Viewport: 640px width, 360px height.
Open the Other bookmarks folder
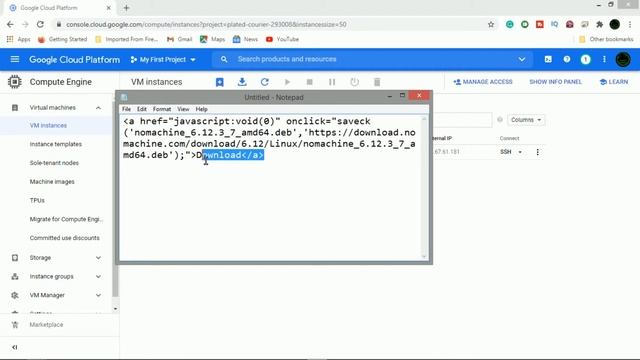tap(606, 39)
